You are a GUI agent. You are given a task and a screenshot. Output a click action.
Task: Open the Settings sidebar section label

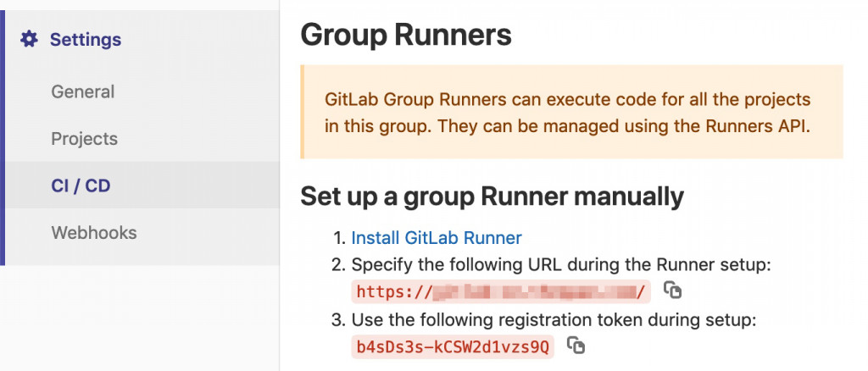tap(86, 40)
